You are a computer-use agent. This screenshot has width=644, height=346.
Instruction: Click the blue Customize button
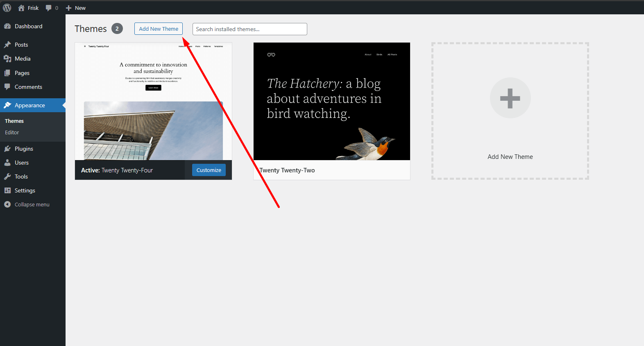209,170
